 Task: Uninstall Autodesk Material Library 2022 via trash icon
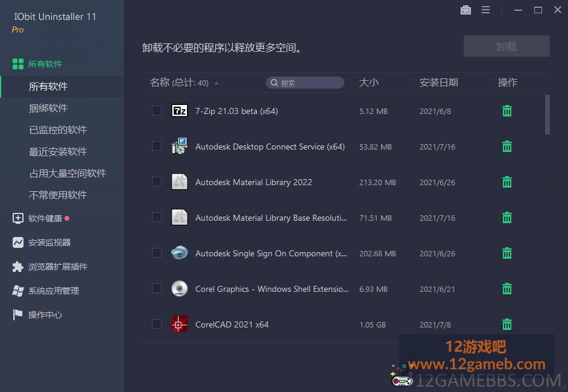[506, 182]
